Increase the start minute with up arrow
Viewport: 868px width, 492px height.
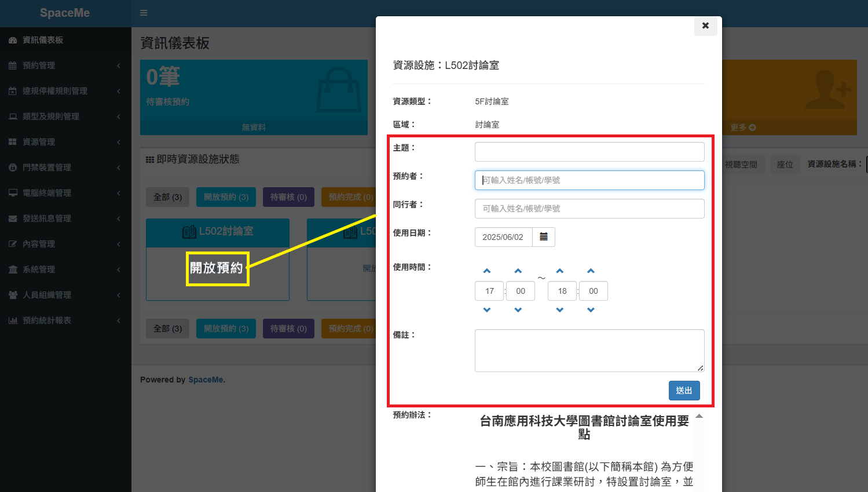tap(518, 271)
